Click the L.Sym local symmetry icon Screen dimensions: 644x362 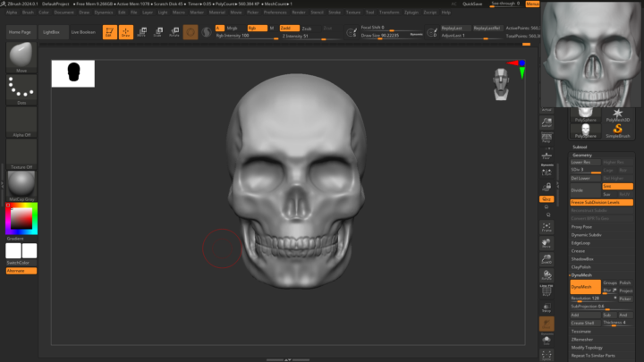click(x=547, y=172)
